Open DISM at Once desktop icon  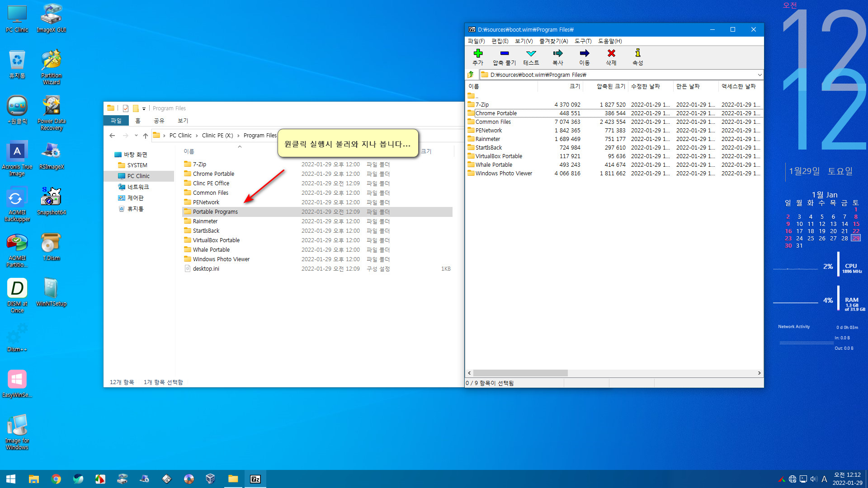click(17, 296)
